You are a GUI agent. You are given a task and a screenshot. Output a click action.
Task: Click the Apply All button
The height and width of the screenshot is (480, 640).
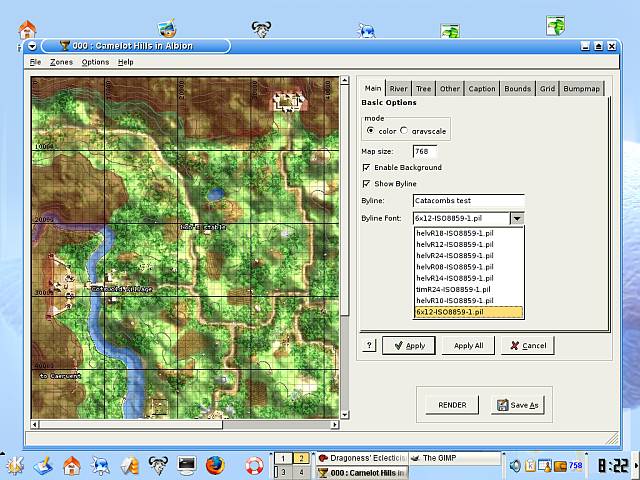468,345
